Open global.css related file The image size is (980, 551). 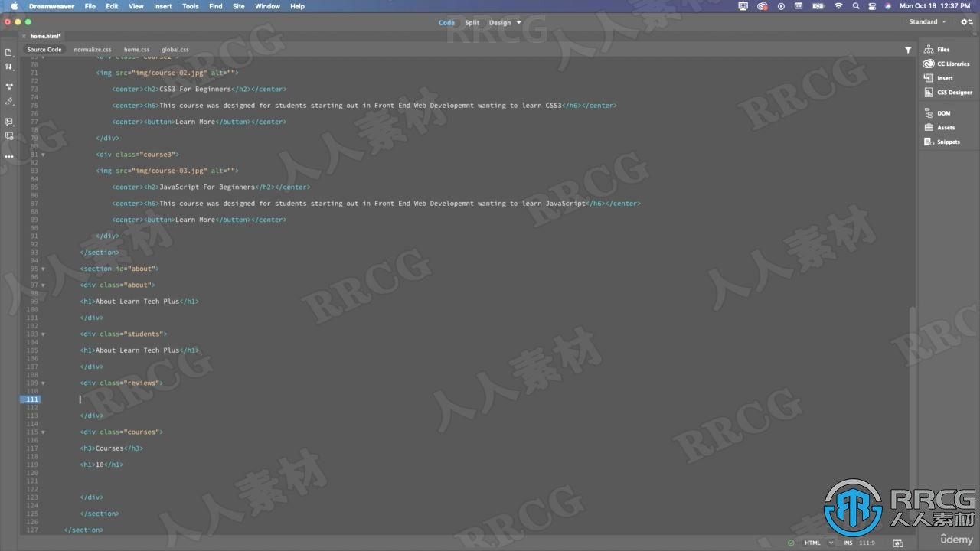pos(175,50)
